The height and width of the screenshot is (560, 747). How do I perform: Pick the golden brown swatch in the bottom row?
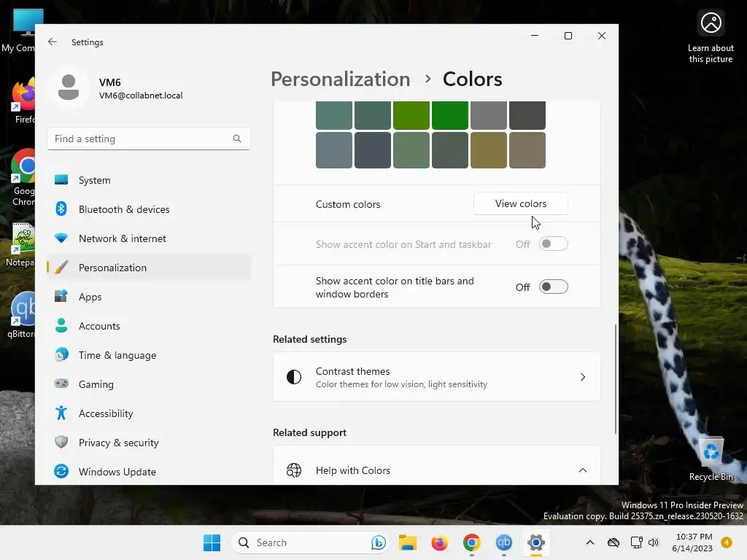coord(488,150)
